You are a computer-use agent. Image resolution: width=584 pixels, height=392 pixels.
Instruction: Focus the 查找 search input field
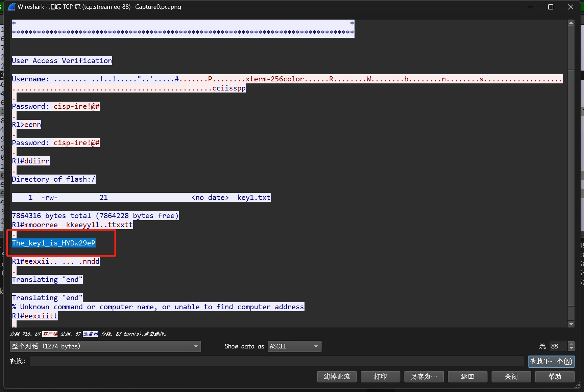(276, 361)
